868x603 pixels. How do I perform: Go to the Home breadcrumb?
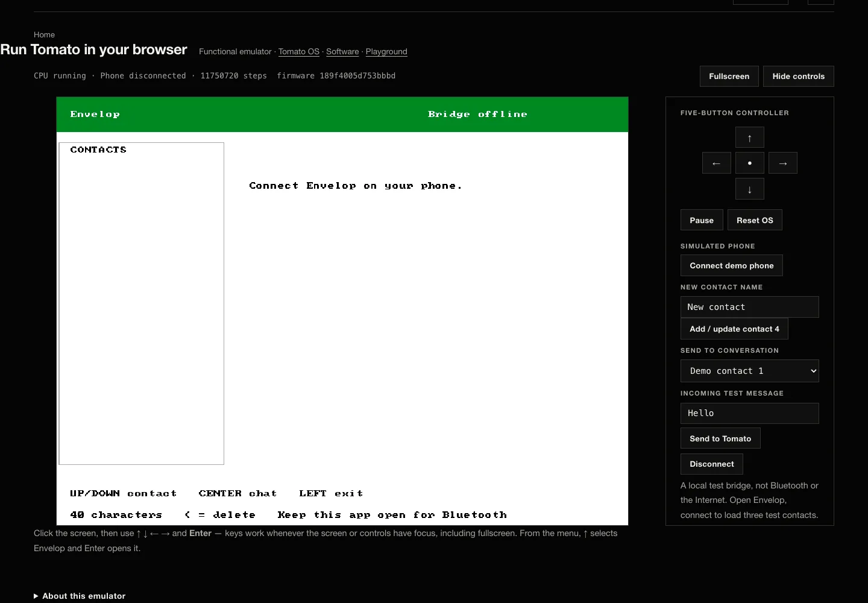tap(44, 35)
